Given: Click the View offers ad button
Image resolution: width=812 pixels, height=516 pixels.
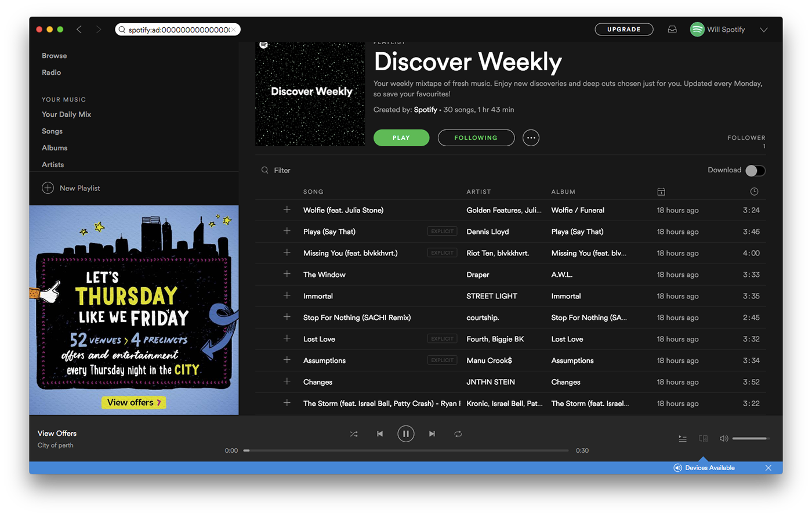Looking at the screenshot, I should (x=134, y=402).
